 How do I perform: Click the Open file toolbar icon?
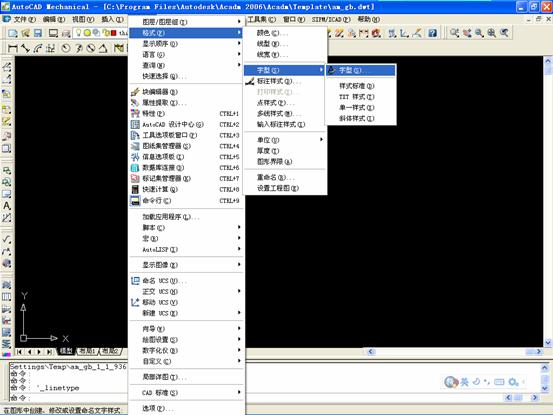pos(25,33)
